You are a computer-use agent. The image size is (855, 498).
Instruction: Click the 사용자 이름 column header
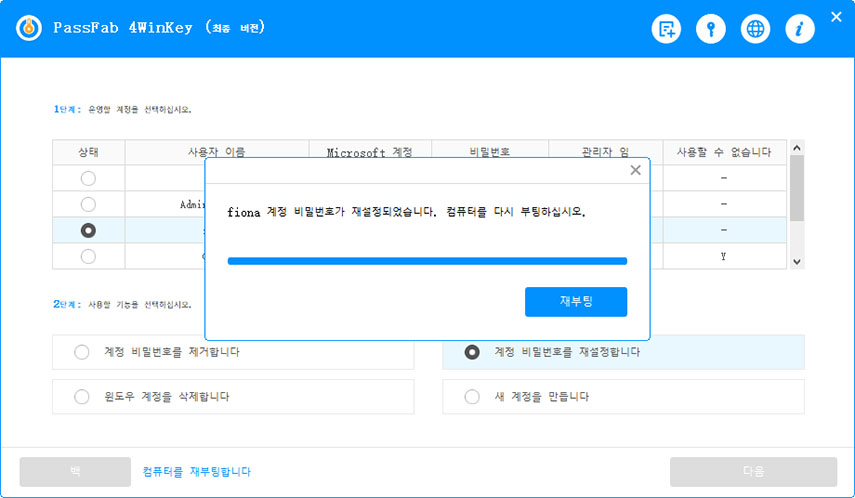pyautogui.click(x=217, y=152)
